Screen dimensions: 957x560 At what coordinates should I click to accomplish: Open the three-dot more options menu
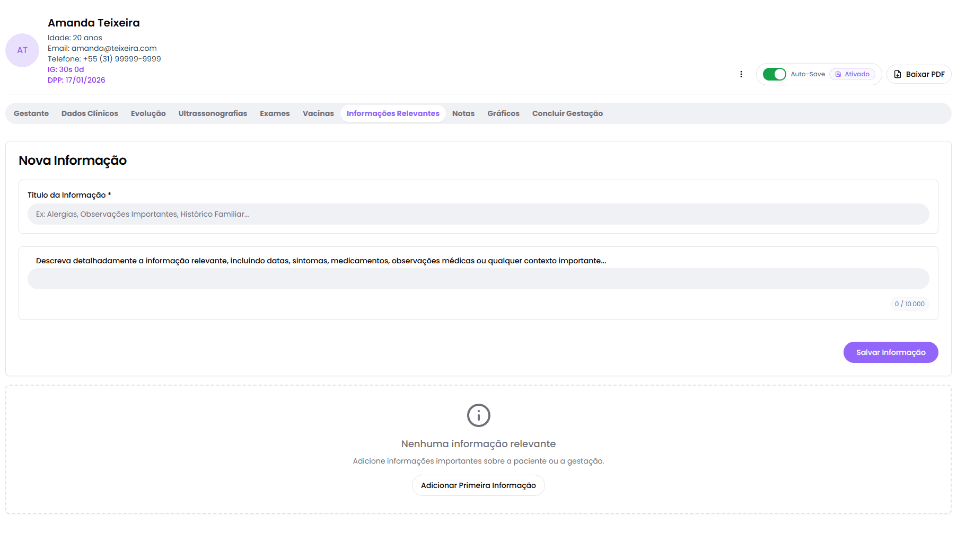point(741,74)
